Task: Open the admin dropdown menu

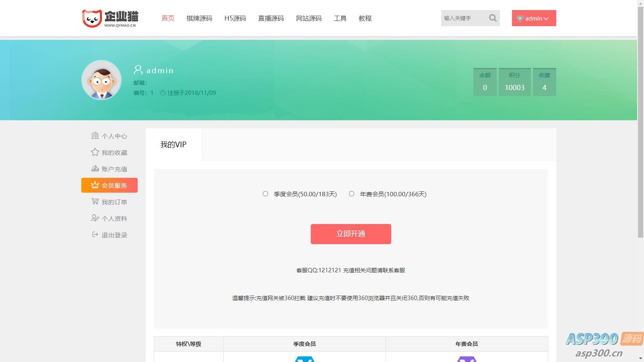Action: click(x=534, y=18)
